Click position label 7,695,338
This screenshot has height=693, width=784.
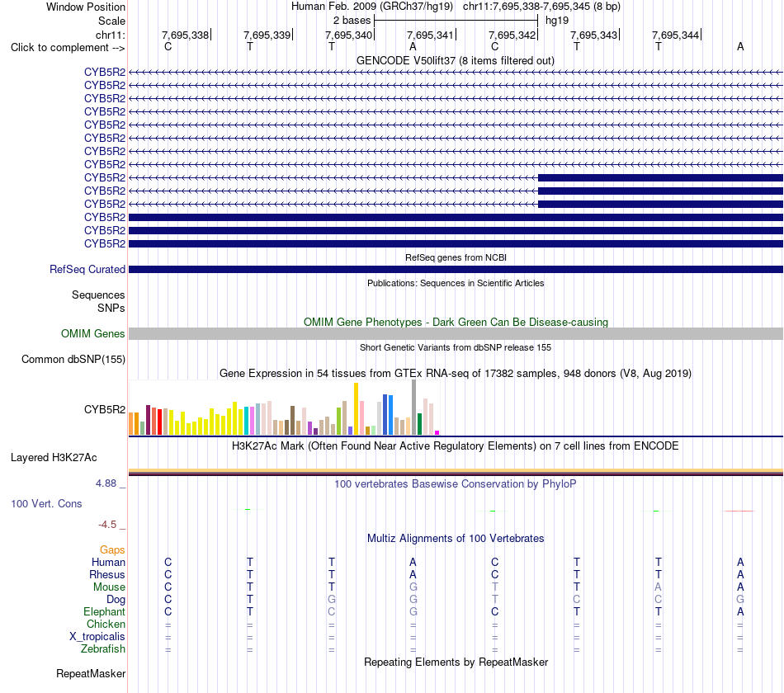point(186,35)
